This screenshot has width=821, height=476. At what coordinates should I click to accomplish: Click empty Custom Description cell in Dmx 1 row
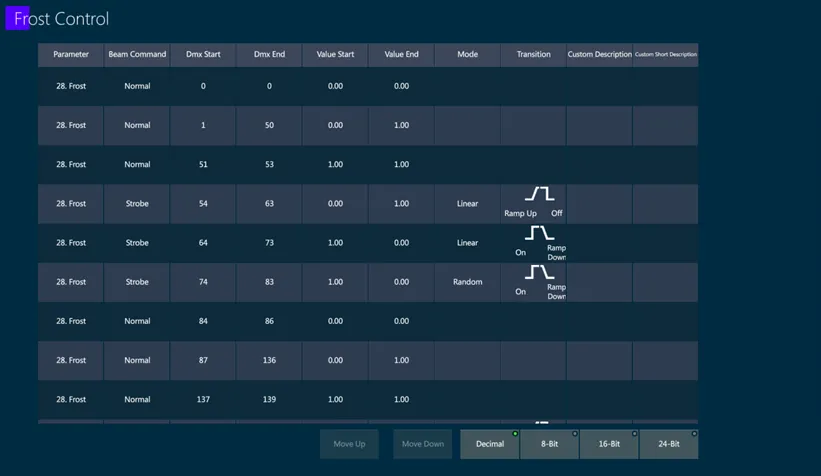[600, 126]
